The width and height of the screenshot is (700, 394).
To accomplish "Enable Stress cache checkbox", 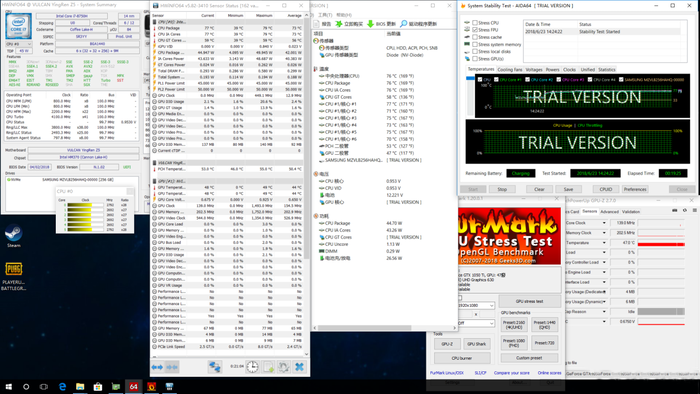I will (x=475, y=37).
